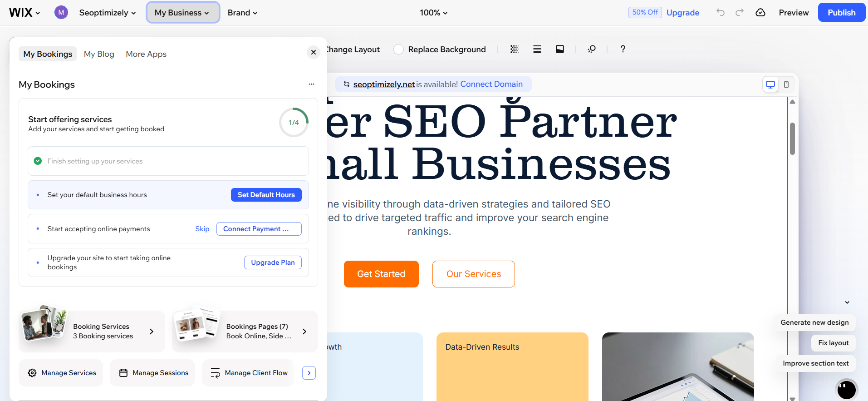Viewport: 868px width, 401px height.
Task: Click Manage Services gear button
Action: click(x=61, y=373)
